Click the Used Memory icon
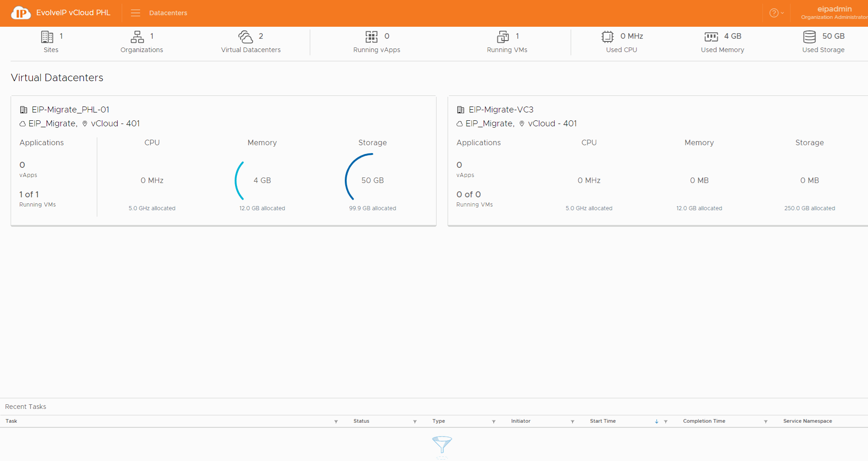The image size is (868, 461). tap(711, 36)
